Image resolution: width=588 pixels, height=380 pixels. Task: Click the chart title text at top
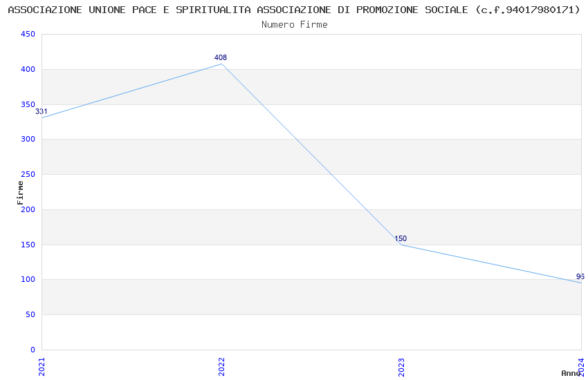(x=294, y=10)
